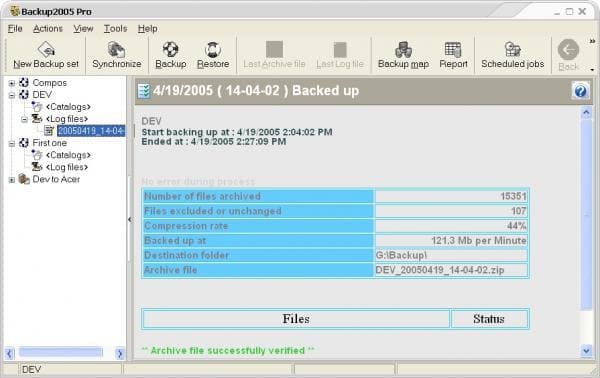Expand the Dev to Acer node

[12, 180]
